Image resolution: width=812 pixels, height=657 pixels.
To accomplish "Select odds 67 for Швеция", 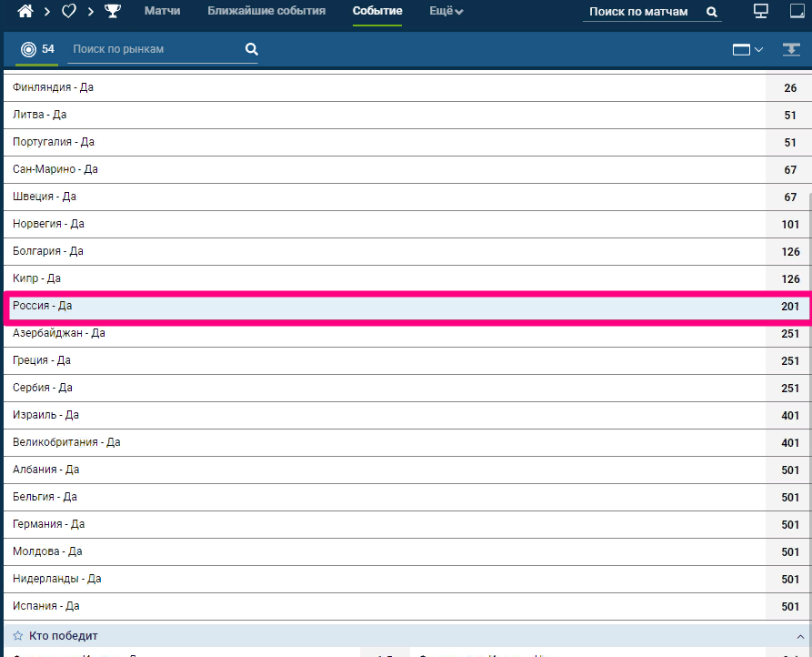I will pyautogui.click(x=790, y=197).
